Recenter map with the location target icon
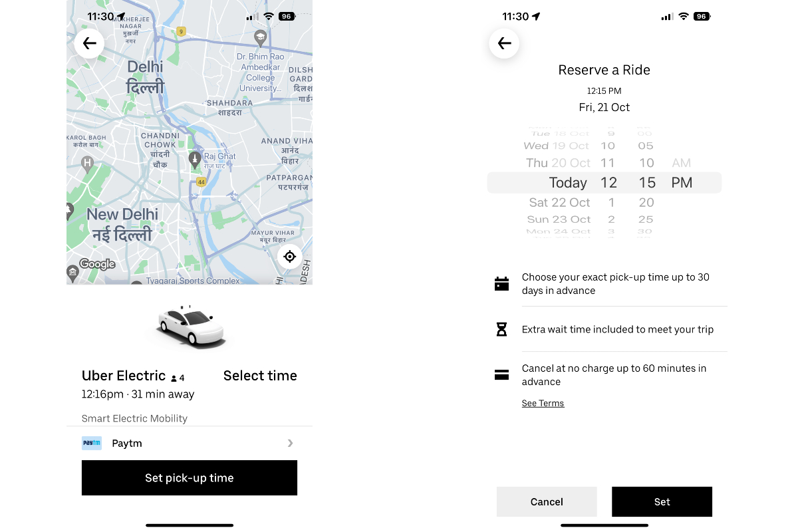Viewport: 798px width, 532px height. 290,256
